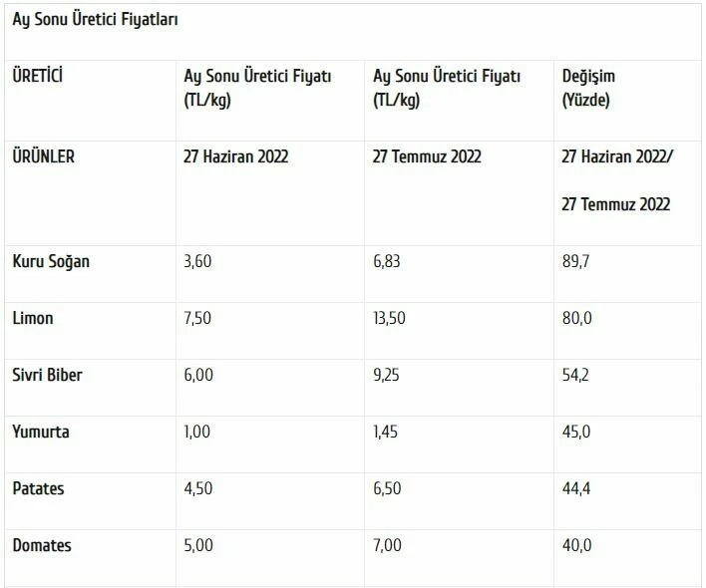Select the 44,4 change value for Patates
This screenshot has height=588, width=706.
[577, 489]
